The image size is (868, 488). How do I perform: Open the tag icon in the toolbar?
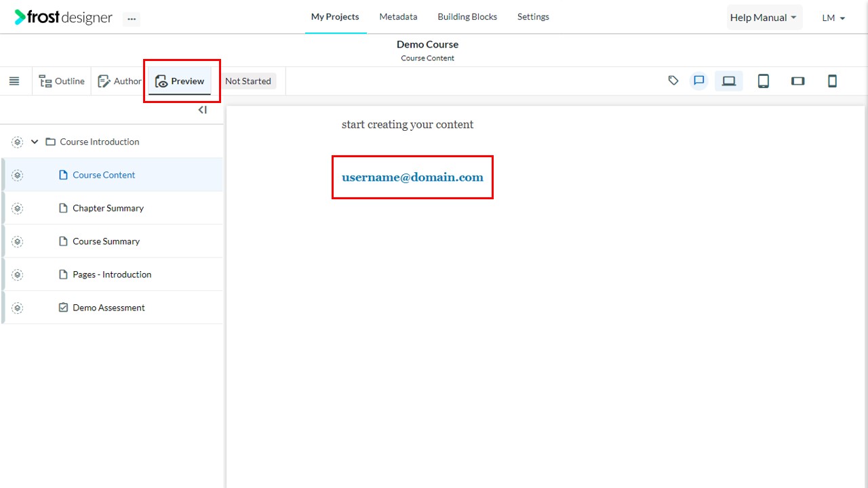[673, 81]
